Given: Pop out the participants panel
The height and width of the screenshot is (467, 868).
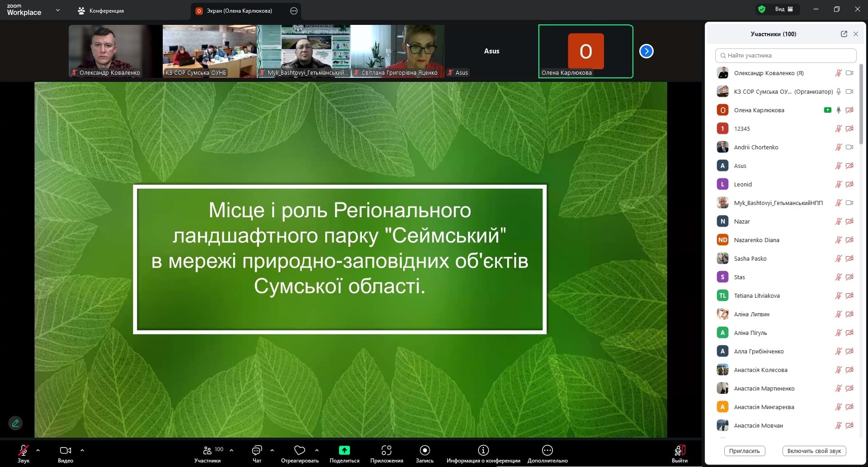Looking at the screenshot, I should pyautogui.click(x=844, y=34).
